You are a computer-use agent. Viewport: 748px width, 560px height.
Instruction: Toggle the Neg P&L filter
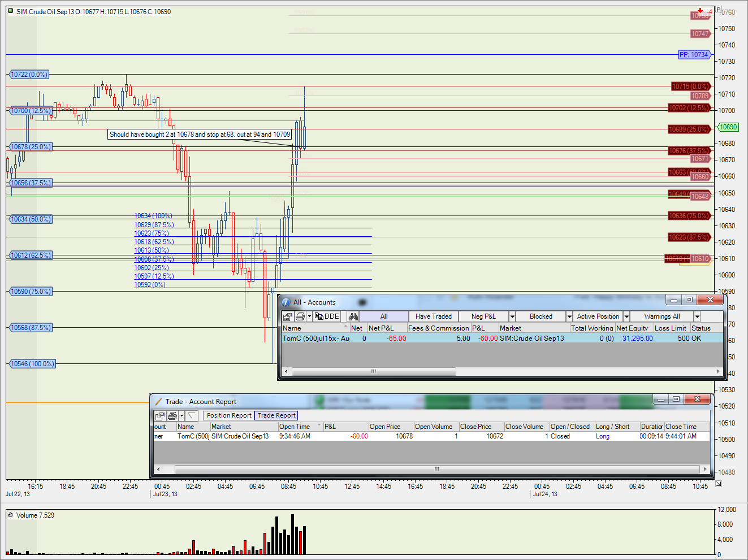pyautogui.click(x=483, y=316)
